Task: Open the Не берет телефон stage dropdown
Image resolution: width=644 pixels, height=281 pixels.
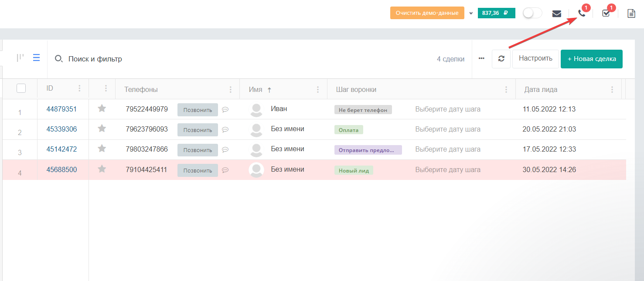Action: click(x=363, y=110)
